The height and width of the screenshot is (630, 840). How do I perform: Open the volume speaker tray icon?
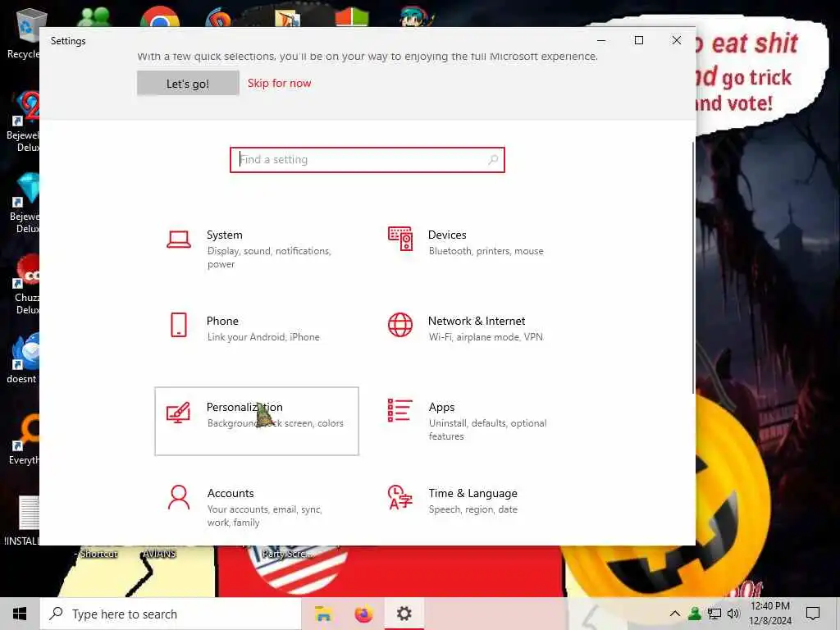point(734,614)
